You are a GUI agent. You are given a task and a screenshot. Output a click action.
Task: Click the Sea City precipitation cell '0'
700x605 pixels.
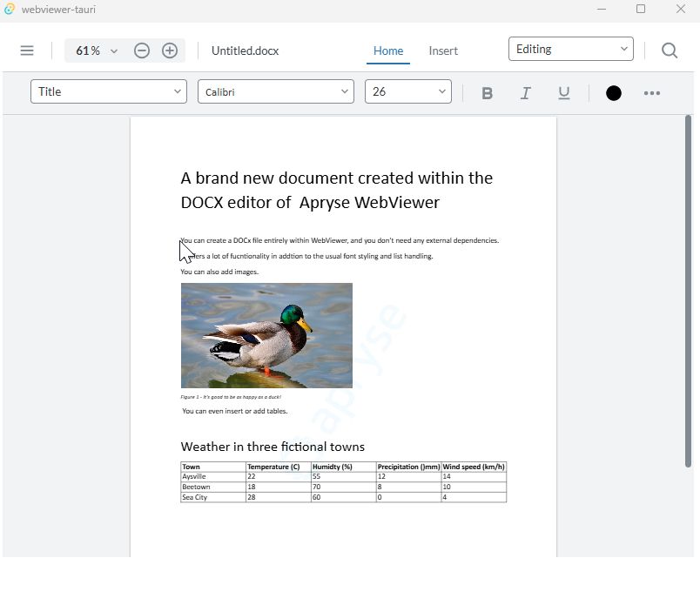[408, 497]
